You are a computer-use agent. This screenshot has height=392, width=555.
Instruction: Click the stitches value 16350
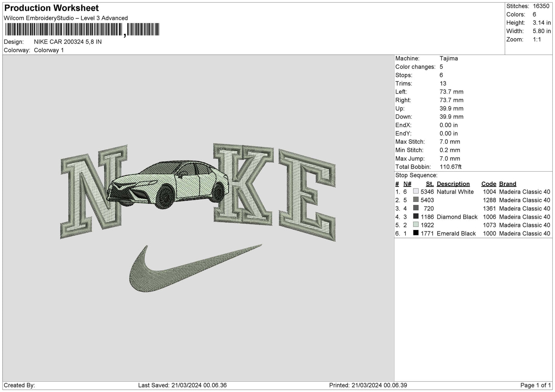(x=542, y=6)
